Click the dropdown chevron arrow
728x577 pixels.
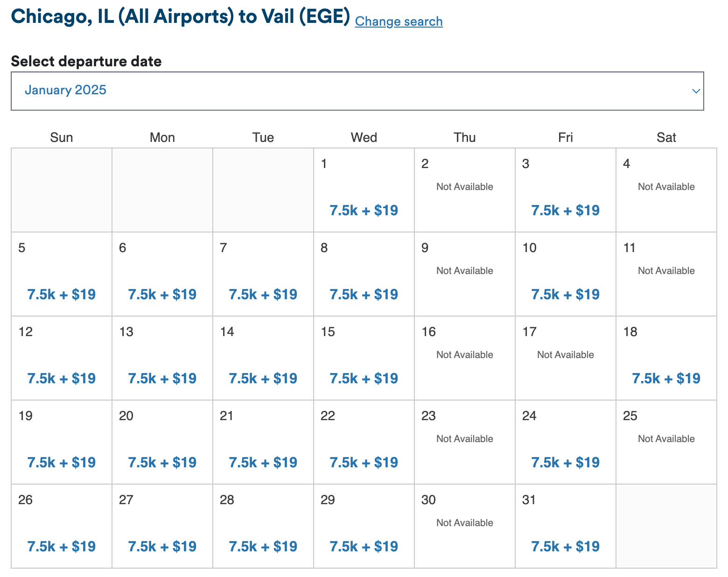click(x=696, y=91)
